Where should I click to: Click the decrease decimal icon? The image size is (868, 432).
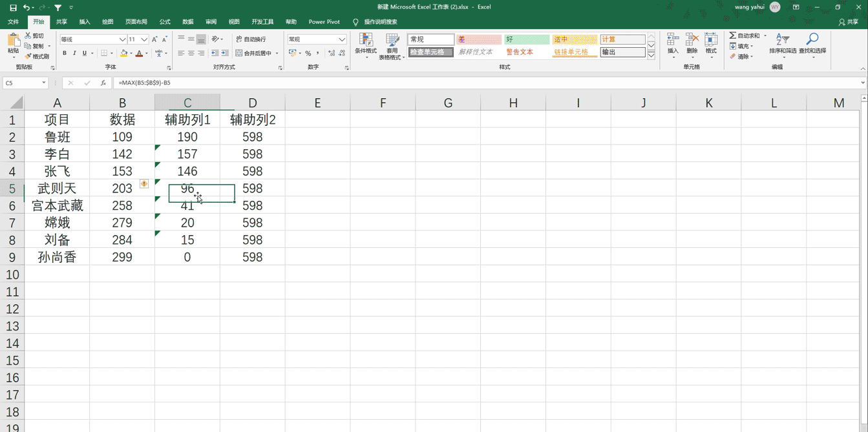click(342, 53)
